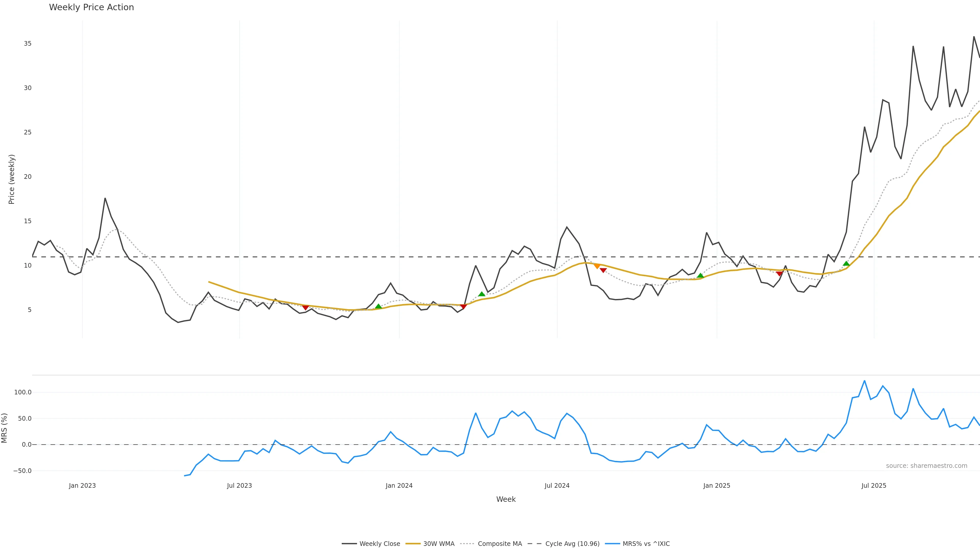980x551 pixels.
Task: Hide the MRS% vs ^IXIC legend series
Action: click(x=637, y=544)
